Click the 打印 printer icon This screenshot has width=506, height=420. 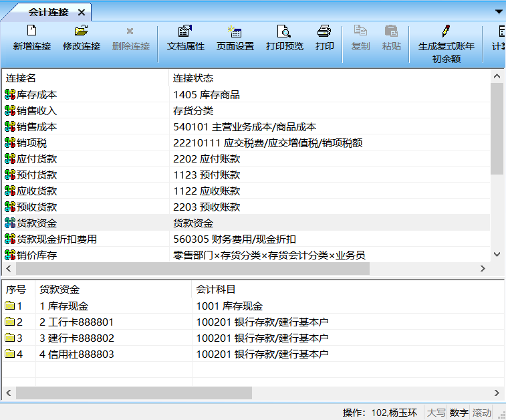tap(324, 31)
